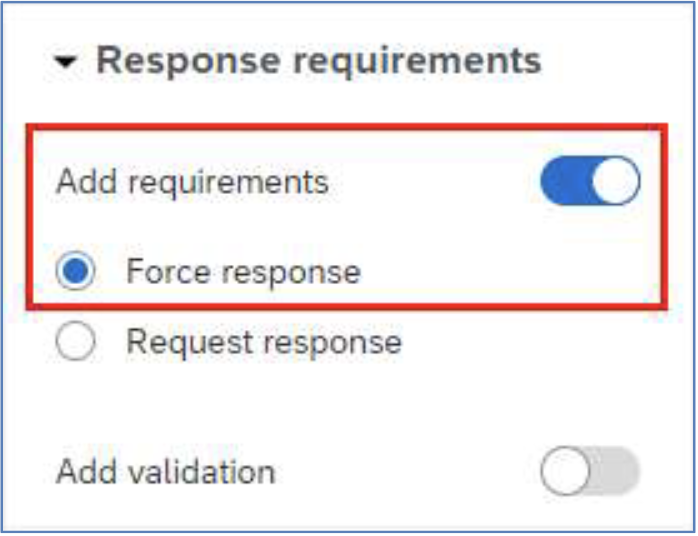Disable the Add requirements toggle
This screenshot has height=536, width=698.
(x=590, y=180)
